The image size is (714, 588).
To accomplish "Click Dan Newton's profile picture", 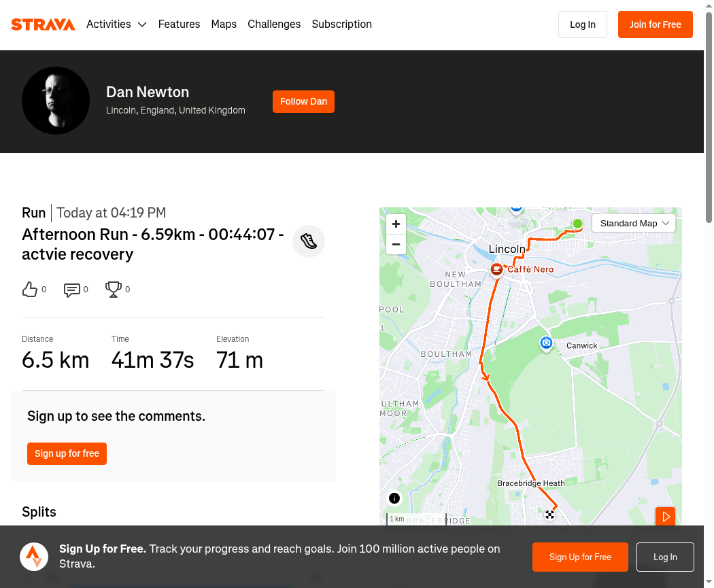I will tap(56, 101).
